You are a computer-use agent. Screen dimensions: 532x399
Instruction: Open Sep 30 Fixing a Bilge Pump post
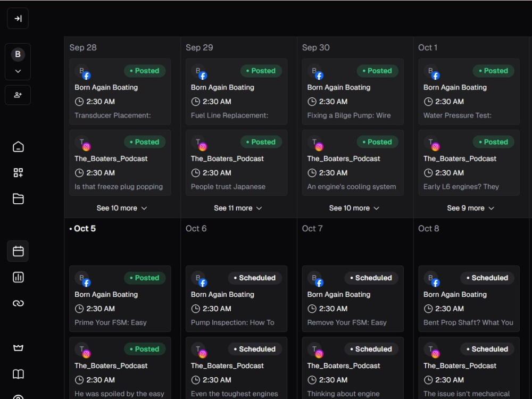tap(353, 92)
